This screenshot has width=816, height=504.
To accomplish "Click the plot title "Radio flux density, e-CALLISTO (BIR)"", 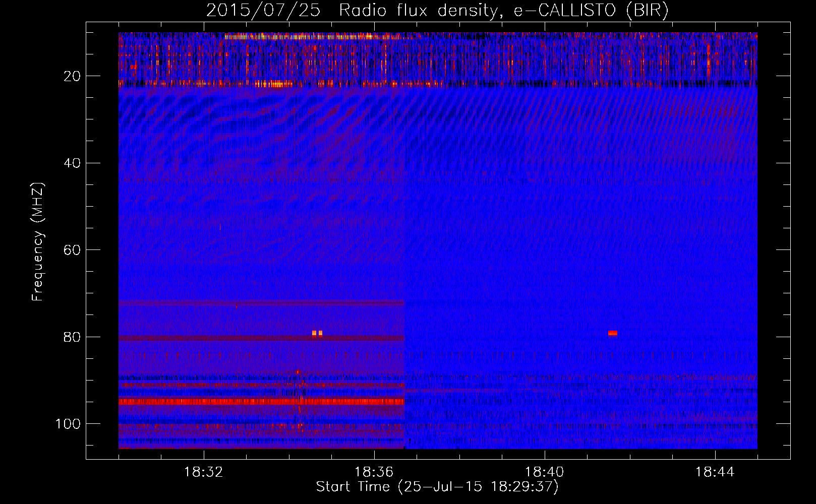I will (x=503, y=11).
